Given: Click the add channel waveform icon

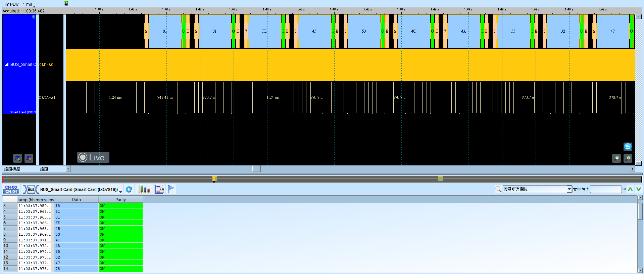Looking at the screenshot, I should coord(17,158).
